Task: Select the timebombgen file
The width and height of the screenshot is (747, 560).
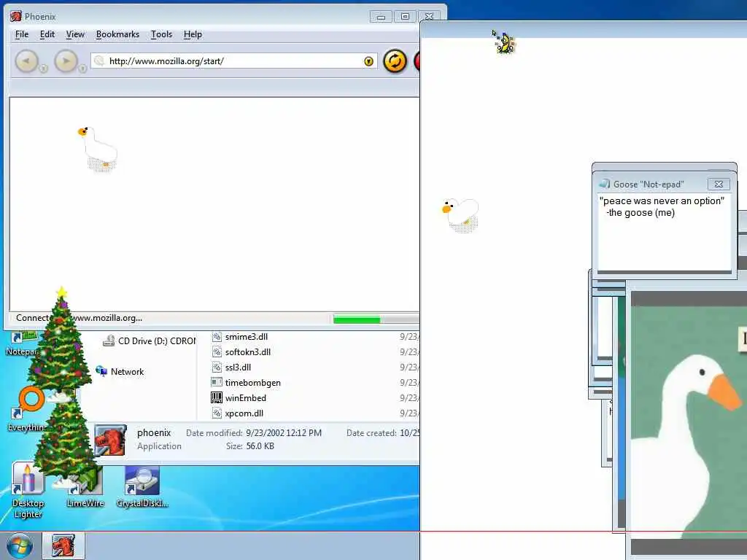Action: 252,382
